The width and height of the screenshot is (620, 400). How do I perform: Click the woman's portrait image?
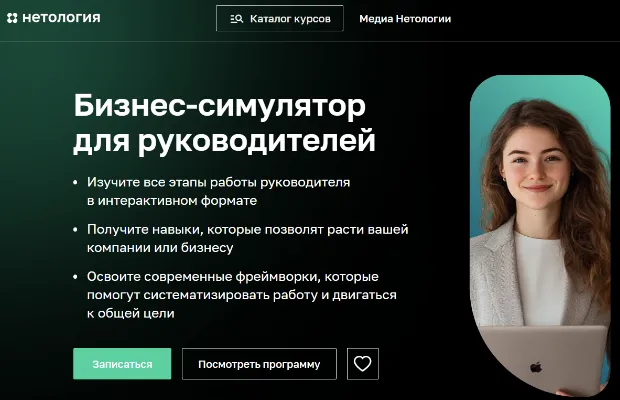(x=540, y=236)
